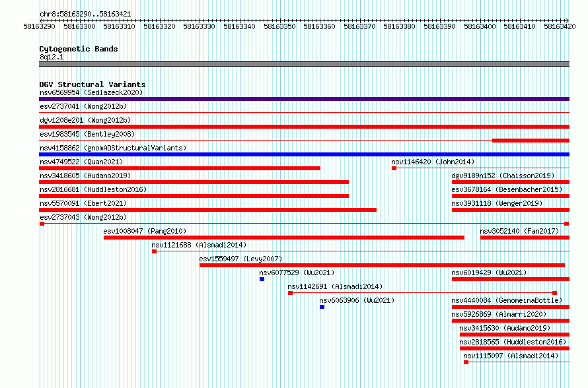Image resolution: width=588 pixels, height=388 pixels.
Task: Click red square marker of nsv1121688
Action: (x=154, y=251)
